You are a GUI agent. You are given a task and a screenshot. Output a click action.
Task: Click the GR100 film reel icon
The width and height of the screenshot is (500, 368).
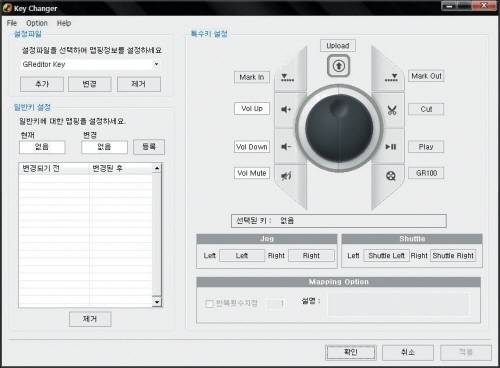point(391,175)
